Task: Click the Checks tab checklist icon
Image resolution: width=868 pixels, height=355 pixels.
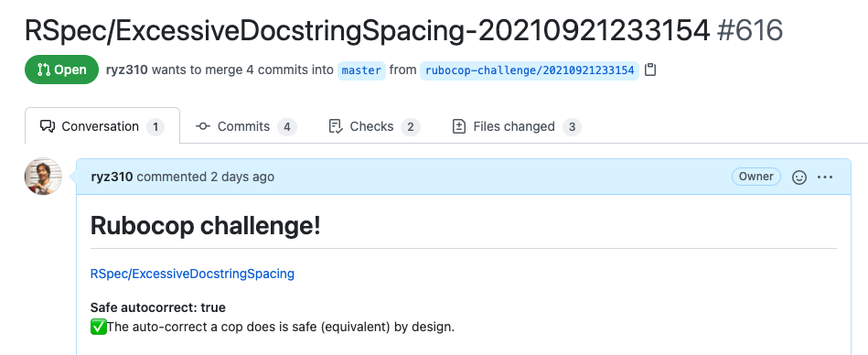Action: pos(336,126)
